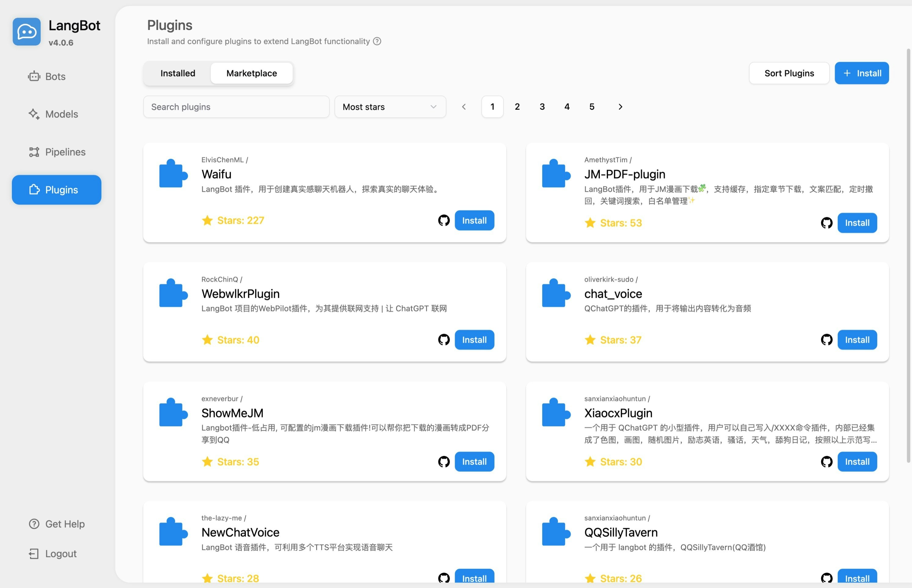The width and height of the screenshot is (912, 588).
Task: Open GitHub link for XiaocxPlugin
Action: coord(826,461)
